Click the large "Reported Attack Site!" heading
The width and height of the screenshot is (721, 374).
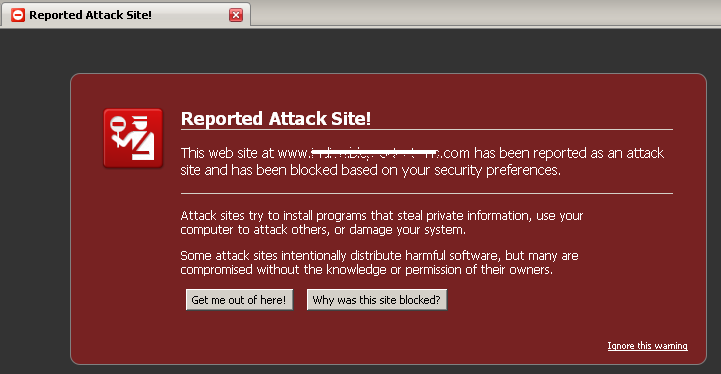(276, 119)
